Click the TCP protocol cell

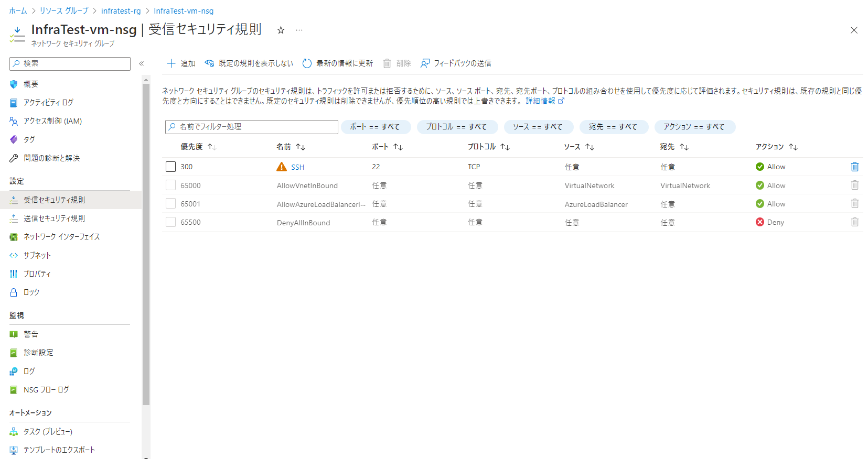pos(474,167)
